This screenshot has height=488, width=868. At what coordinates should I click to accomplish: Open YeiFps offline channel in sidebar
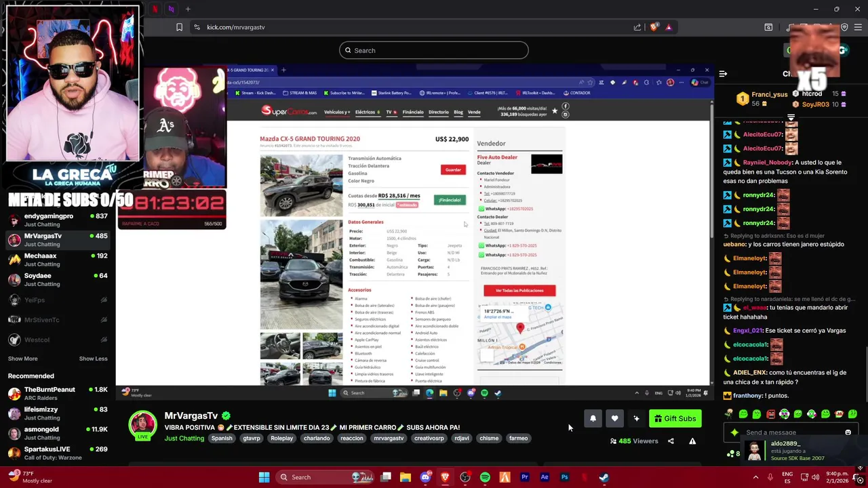[x=58, y=300]
